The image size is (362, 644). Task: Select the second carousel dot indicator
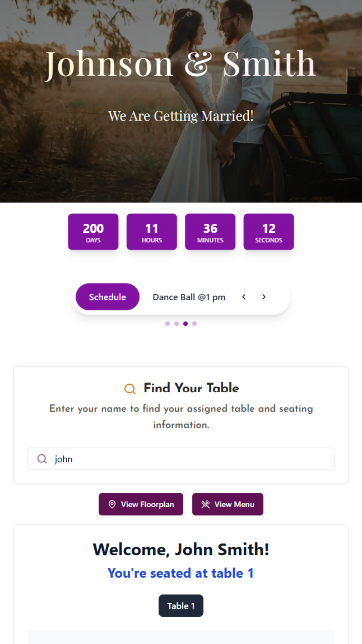point(177,324)
